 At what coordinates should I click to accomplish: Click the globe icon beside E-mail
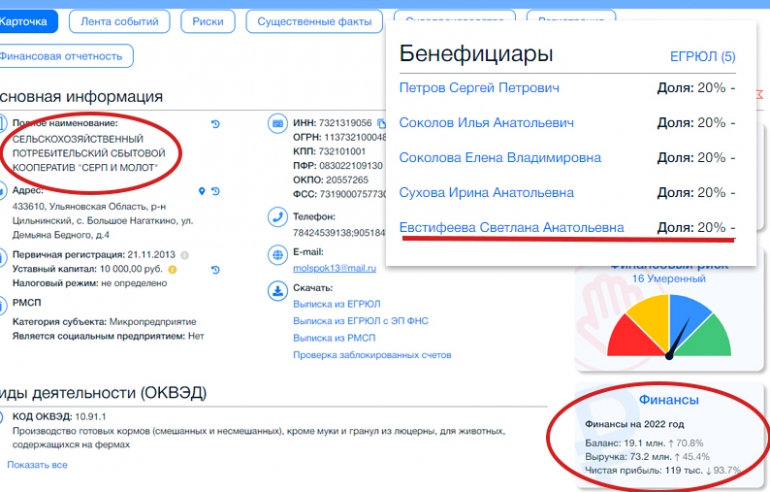coord(276,255)
